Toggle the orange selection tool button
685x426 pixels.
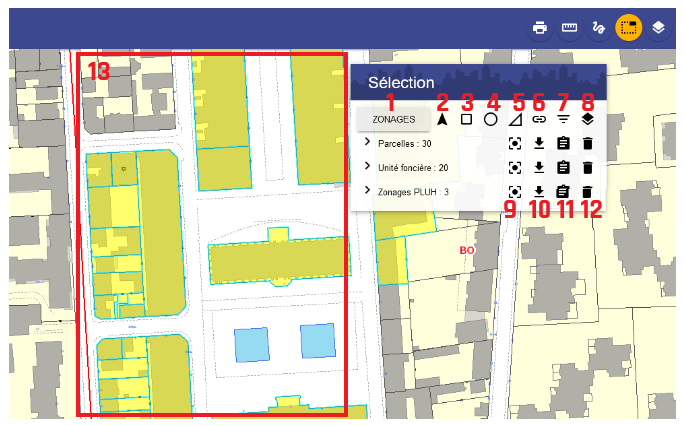tap(628, 28)
